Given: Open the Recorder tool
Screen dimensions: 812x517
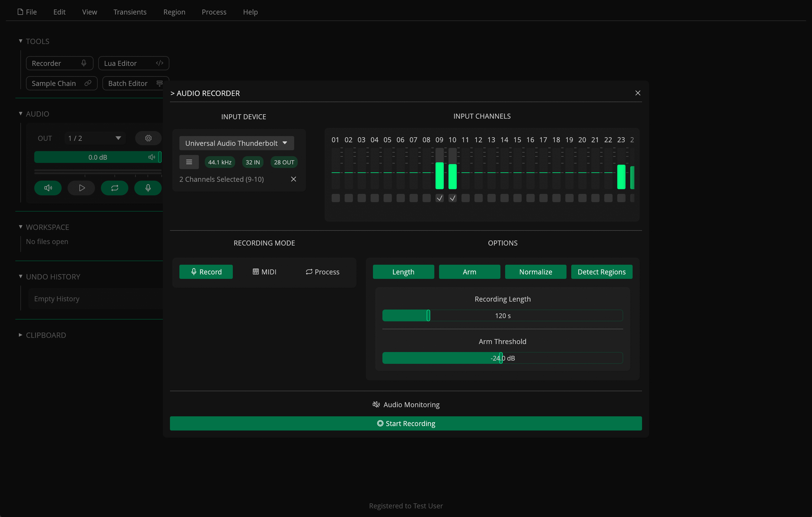Looking at the screenshot, I should click(59, 63).
